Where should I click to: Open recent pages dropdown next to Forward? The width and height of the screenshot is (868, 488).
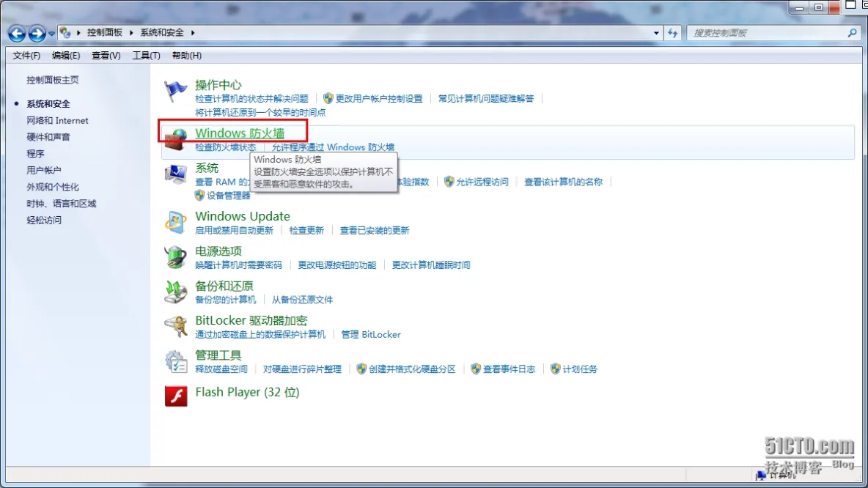pyautogui.click(x=51, y=33)
